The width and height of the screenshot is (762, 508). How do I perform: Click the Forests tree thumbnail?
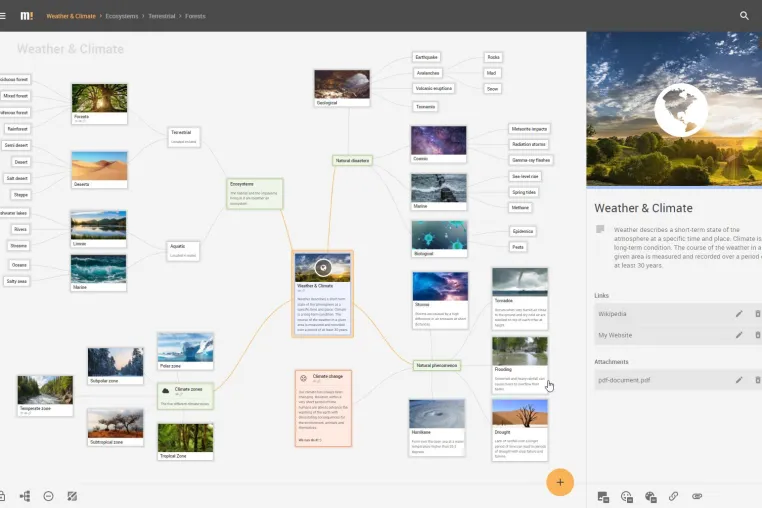point(100,98)
